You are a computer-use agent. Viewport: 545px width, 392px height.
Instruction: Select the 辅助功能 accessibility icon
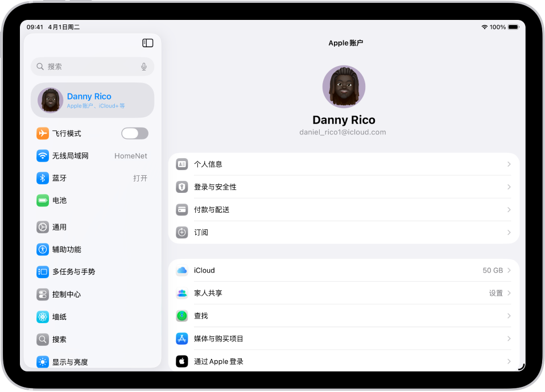click(x=43, y=249)
